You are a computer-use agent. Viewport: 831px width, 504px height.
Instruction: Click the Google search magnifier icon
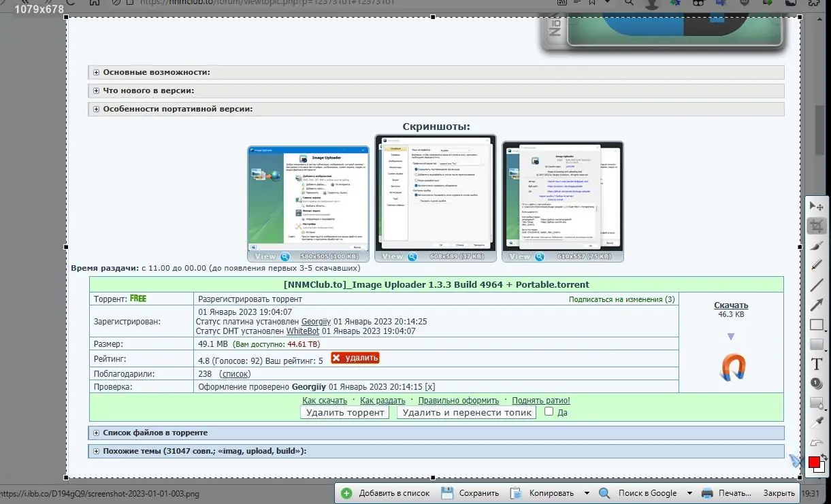(604, 493)
